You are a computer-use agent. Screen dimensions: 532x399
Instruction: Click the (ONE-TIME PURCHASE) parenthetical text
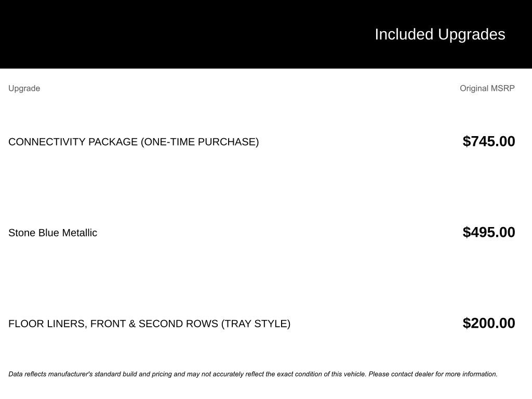click(199, 142)
